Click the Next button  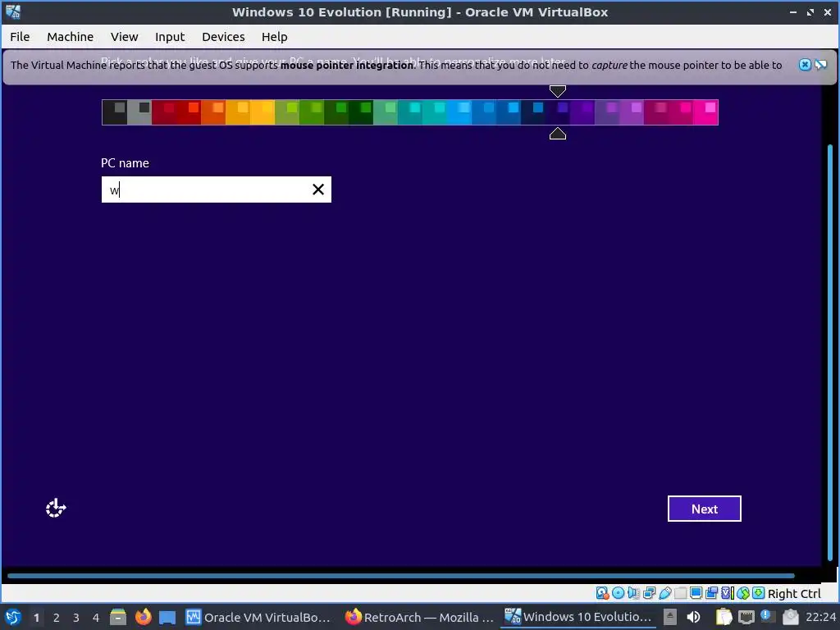coord(705,509)
